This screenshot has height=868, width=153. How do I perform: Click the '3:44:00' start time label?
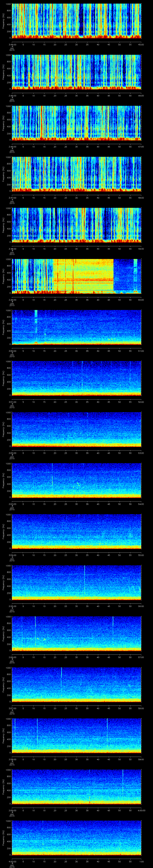coord(12,44)
